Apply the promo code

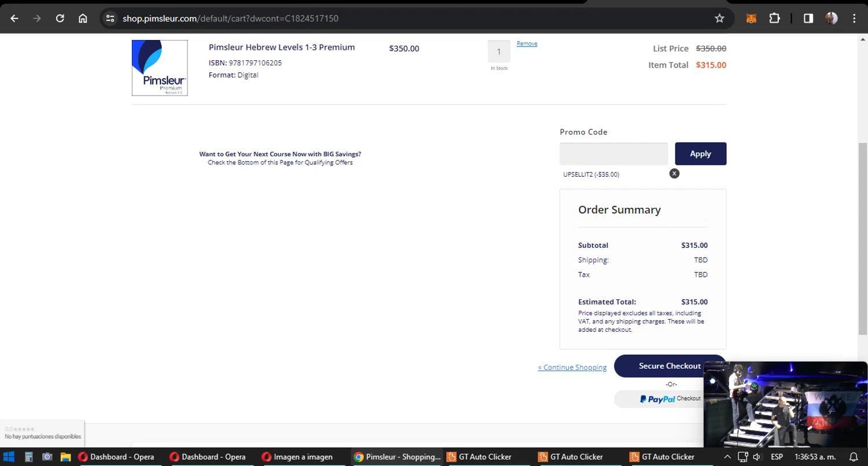700,154
